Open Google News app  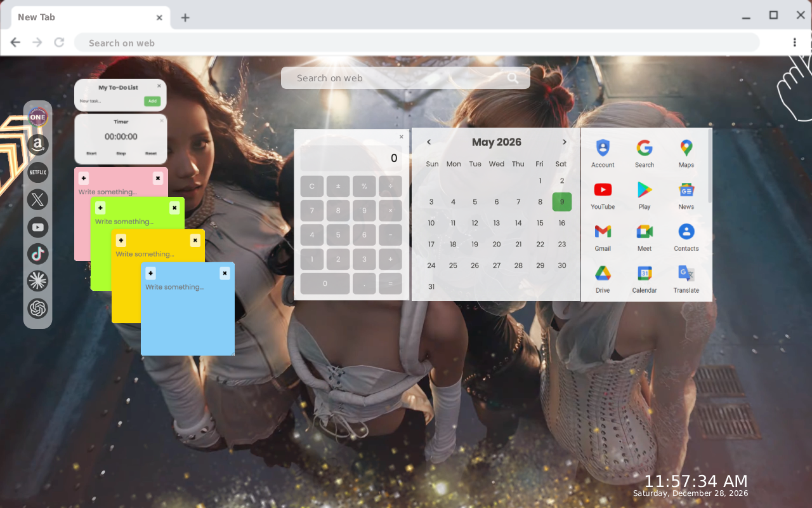click(x=686, y=195)
